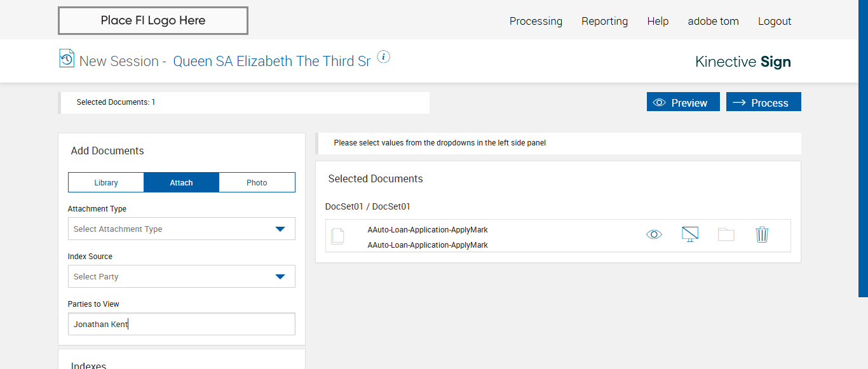Click the session history icon beside New Session

coord(66,58)
